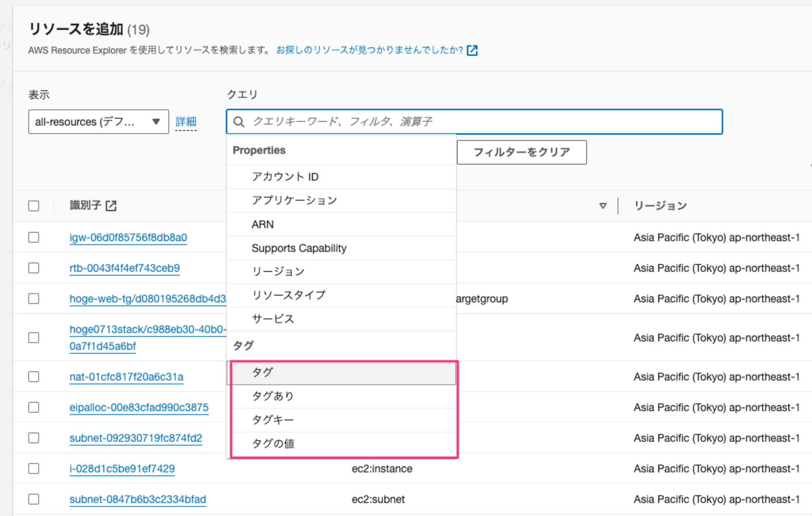The width and height of the screenshot is (812, 516).
Task: Select サービス filter option
Action: click(x=341, y=319)
